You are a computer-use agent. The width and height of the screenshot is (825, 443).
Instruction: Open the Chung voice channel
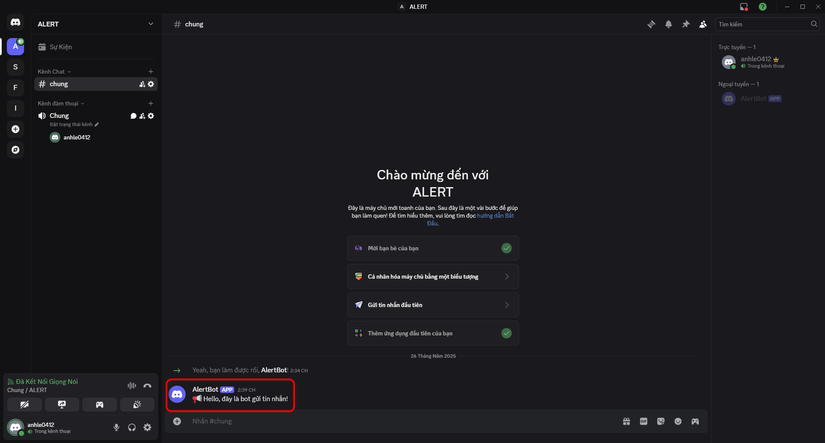pos(59,116)
